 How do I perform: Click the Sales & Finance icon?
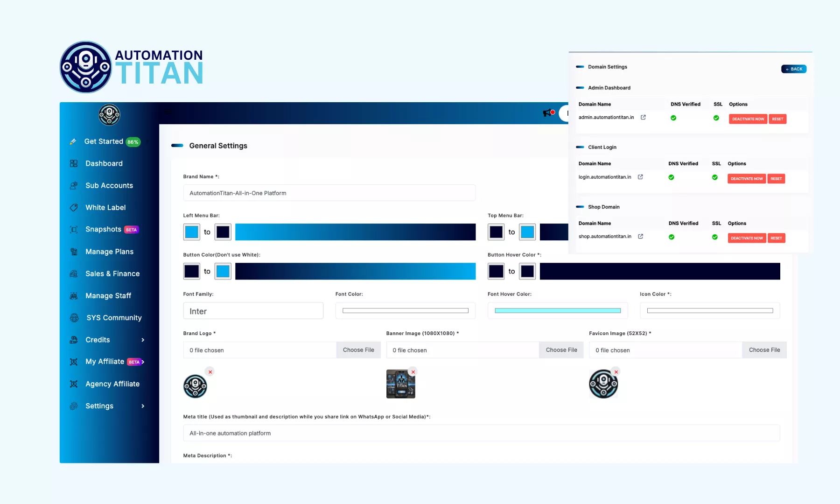[x=74, y=273]
